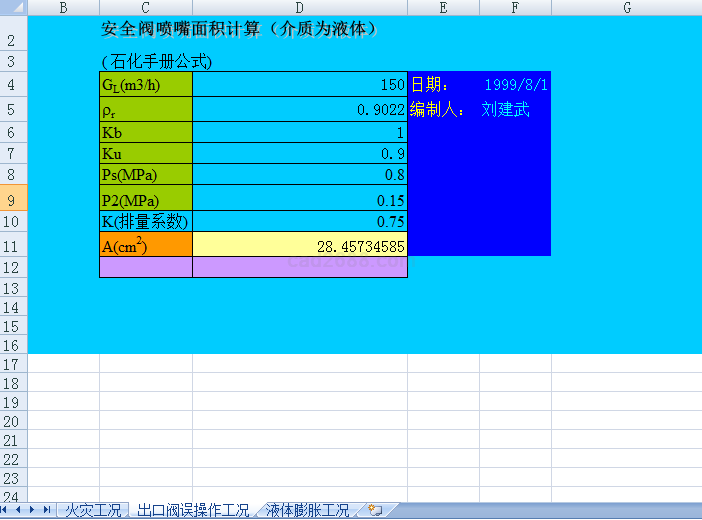Select the 出口阀误操作工况 sheet tab
The height and width of the screenshot is (520, 702).
click(193, 510)
